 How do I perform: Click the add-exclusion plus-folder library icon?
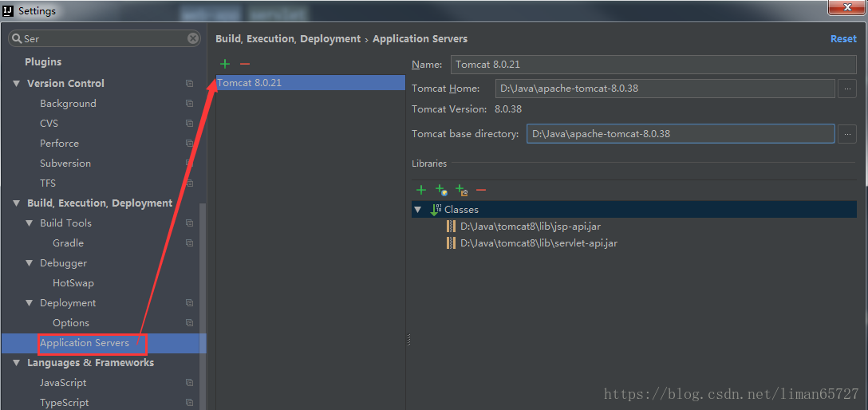coord(461,191)
